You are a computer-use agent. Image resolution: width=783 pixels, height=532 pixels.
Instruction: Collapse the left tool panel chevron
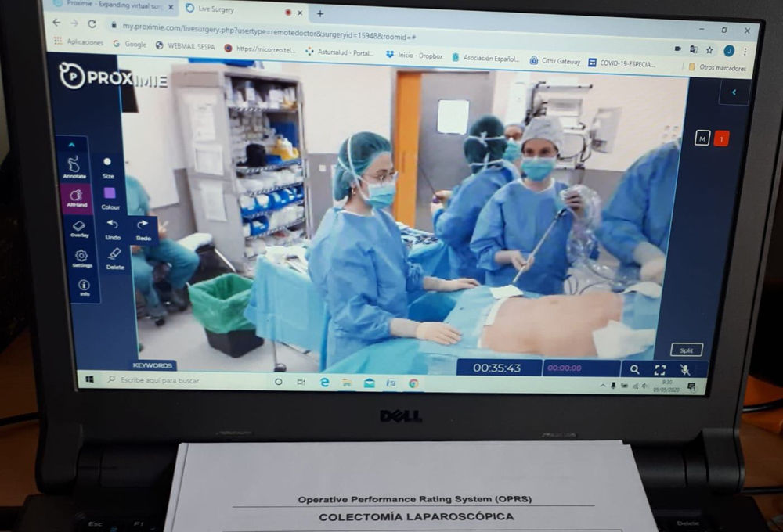pyautogui.click(x=71, y=145)
